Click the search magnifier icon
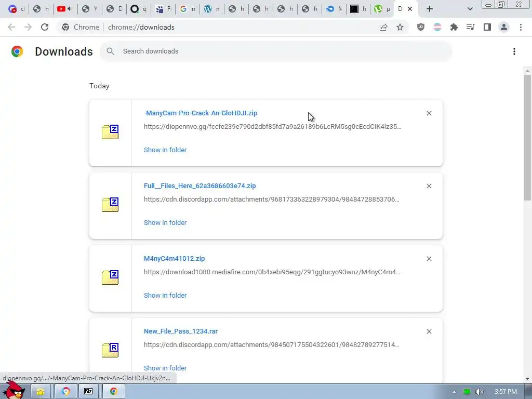Viewport: 532px width, 399px height. click(110, 51)
